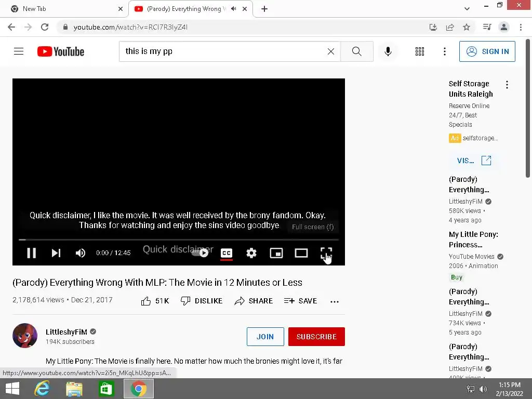Open the LittleshyFiM channel name link
Viewport: 532px width, 399px height.
66,332
